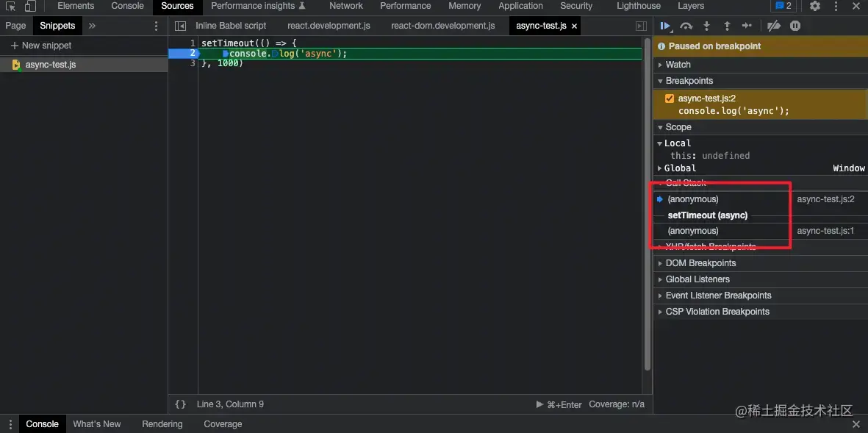Open the navigator three-dot menu
Screen dimensions: 868x433
pyautogui.click(x=156, y=26)
